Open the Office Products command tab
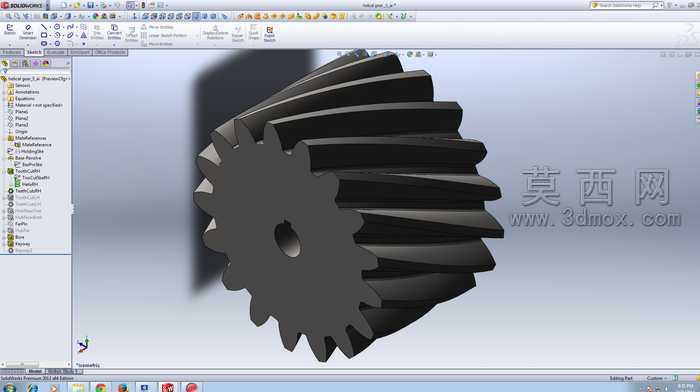Screen dimensions: 700x392 [110, 52]
